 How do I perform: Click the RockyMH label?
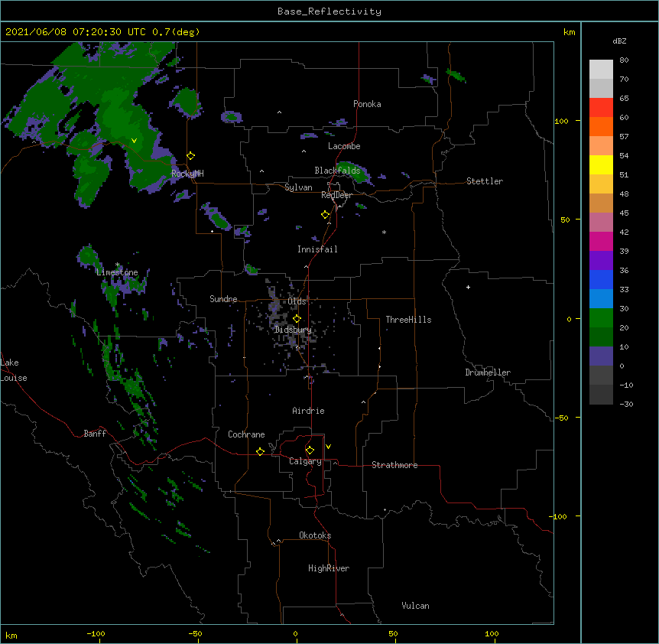[187, 174]
